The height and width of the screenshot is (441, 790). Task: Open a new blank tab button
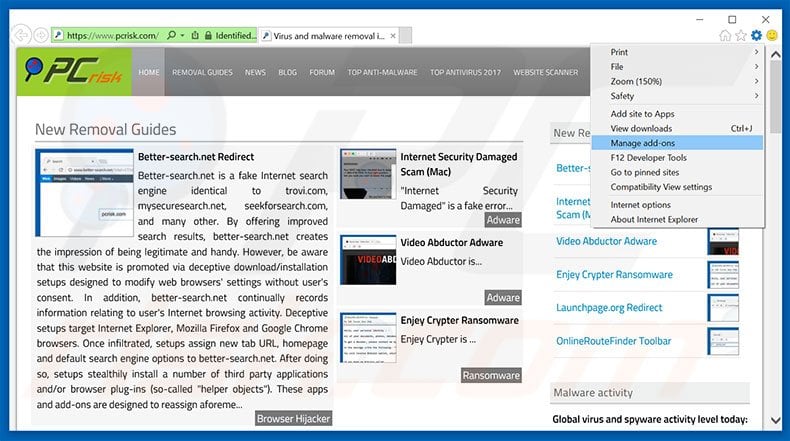coord(406,36)
